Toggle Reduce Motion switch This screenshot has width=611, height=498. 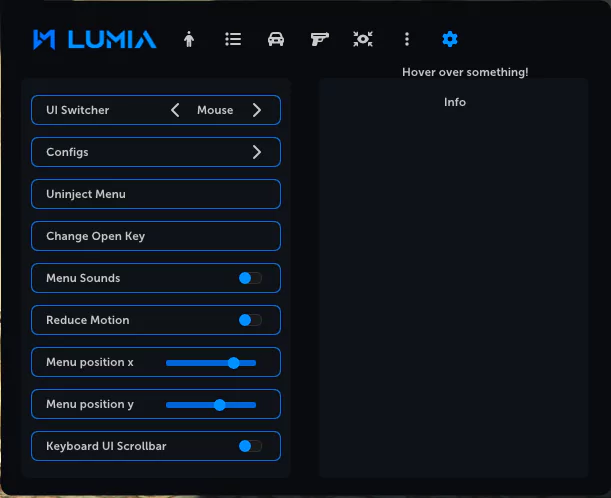pyautogui.click(x=250, y=320)
